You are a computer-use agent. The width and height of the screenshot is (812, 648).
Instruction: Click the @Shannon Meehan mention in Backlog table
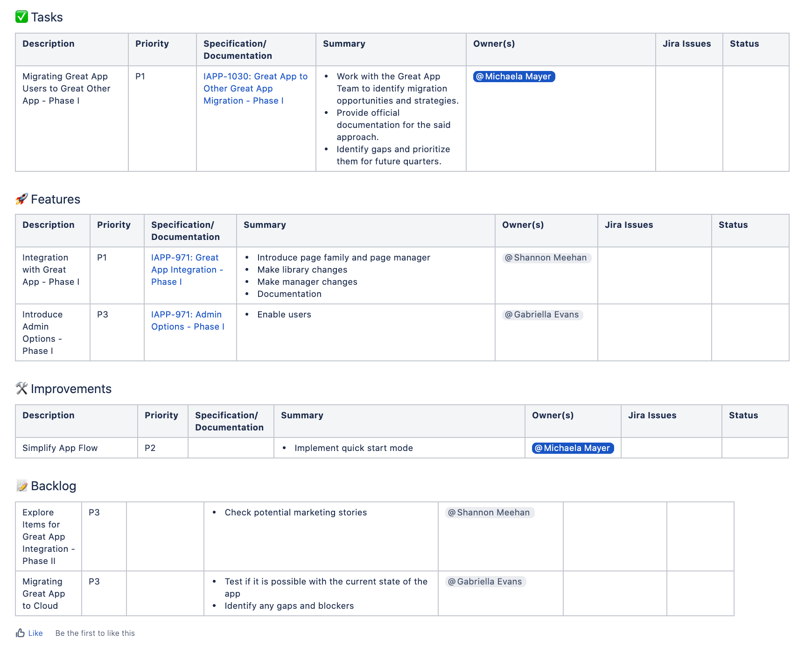(x=489, y=512)
